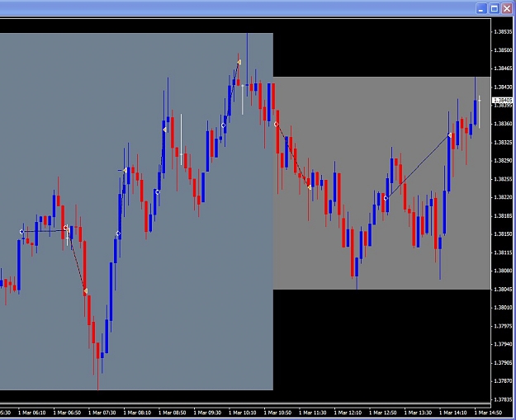The width and height of the screenshot is (516, 420).
Task: Click price axis label 1.38045
Action: (503, 289)
